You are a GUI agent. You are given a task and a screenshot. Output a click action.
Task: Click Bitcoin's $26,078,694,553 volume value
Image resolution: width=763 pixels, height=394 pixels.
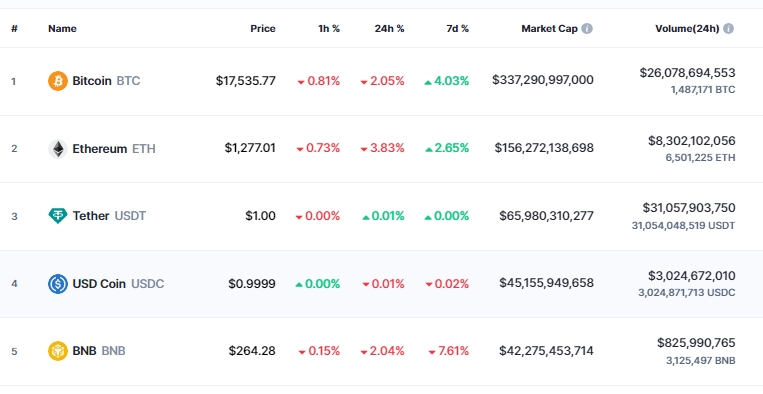pyautogui.click(x=687, y=73)
